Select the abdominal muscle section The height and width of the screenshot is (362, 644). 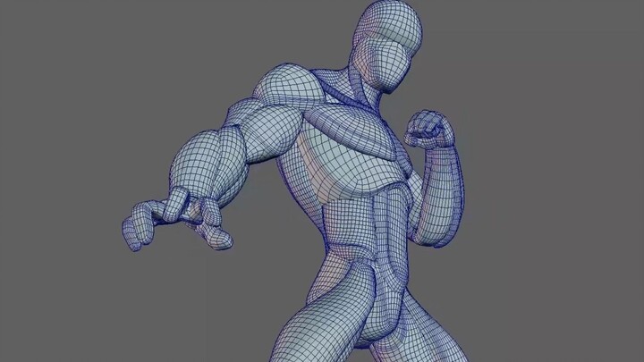(371, 223)
